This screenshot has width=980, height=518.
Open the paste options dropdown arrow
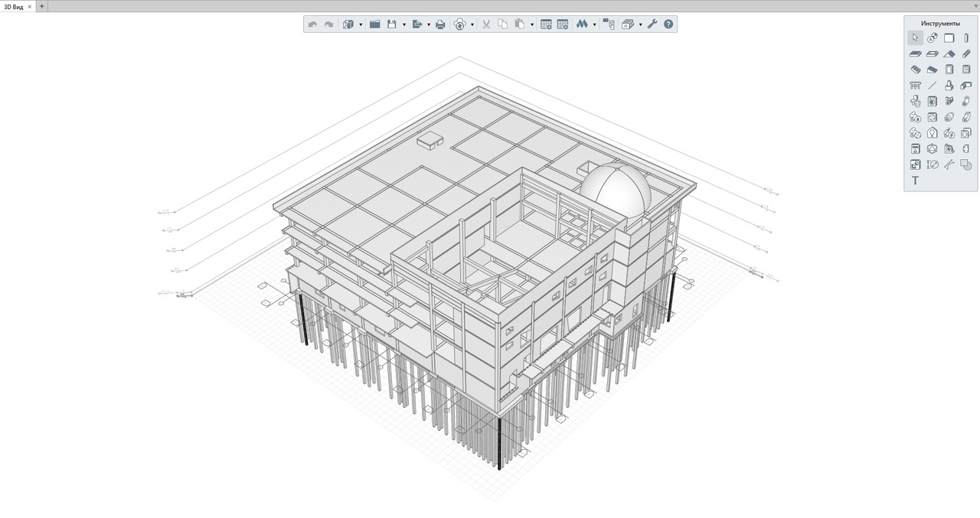point(531,24)
